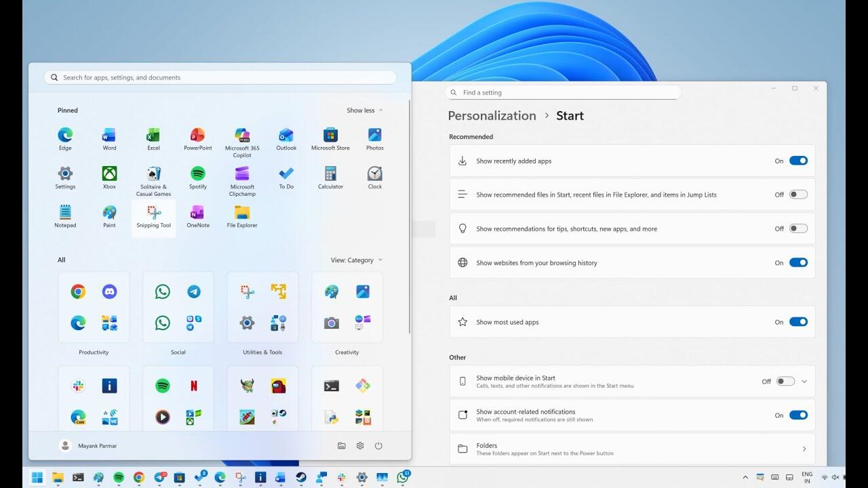
Task: Launch the pinned Excel app
Action: 153,139
